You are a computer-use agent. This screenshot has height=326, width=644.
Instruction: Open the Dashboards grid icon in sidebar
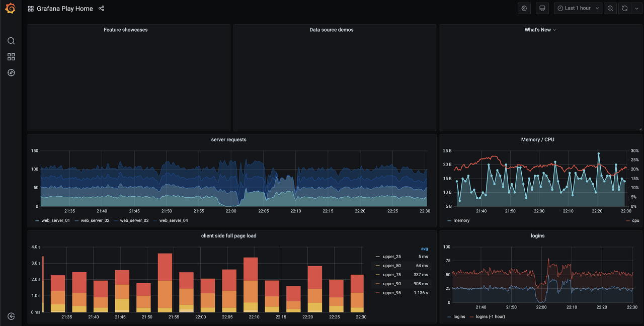point(11,57)
